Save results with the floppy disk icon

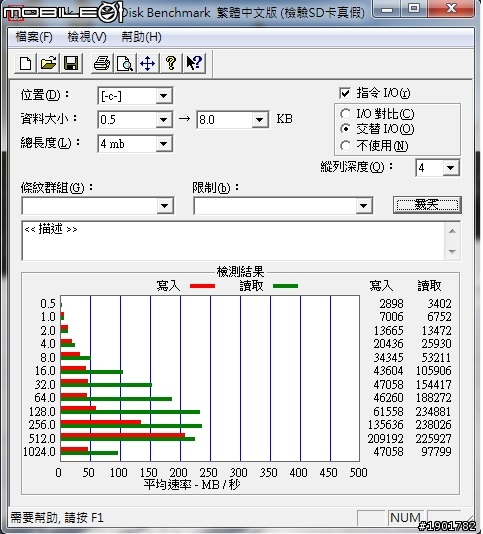[x=71, y=63]
